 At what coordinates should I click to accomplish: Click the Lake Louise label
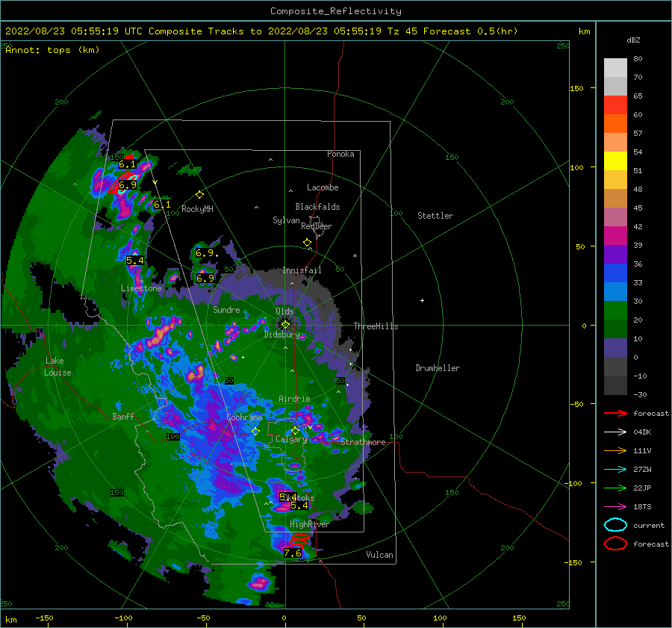click(x=57, y=367)
